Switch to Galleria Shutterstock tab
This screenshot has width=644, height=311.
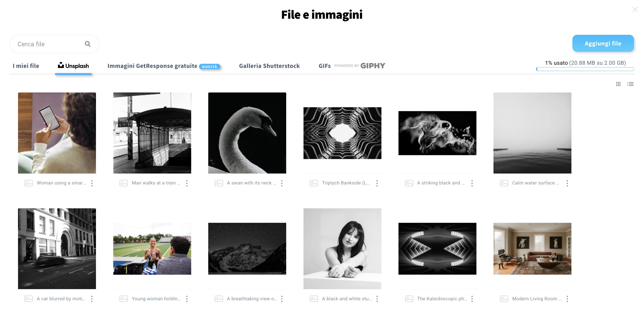269,66
